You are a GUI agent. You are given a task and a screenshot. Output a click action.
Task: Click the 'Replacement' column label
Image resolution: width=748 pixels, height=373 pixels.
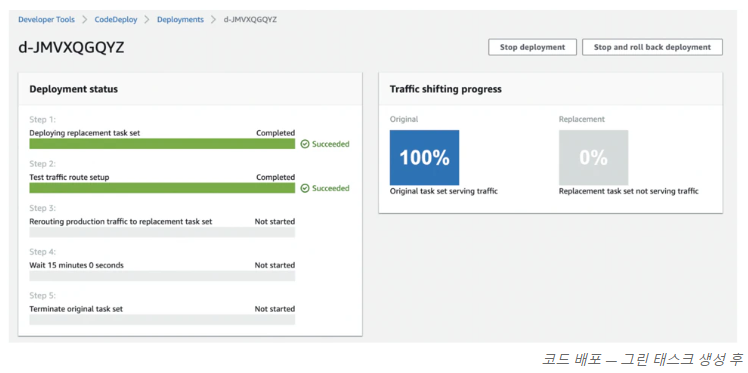tap(582, 119)
